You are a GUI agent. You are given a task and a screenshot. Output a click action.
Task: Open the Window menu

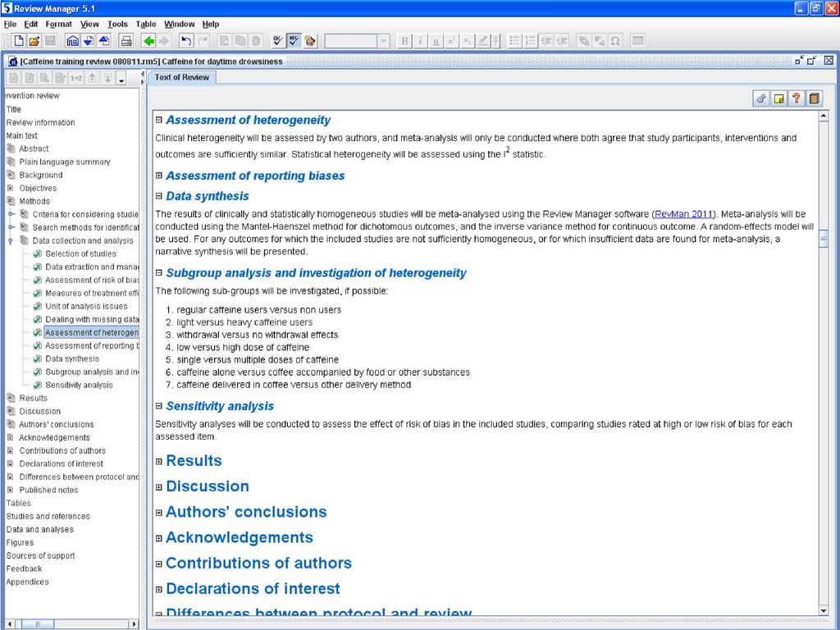click(x=179, y=24)
